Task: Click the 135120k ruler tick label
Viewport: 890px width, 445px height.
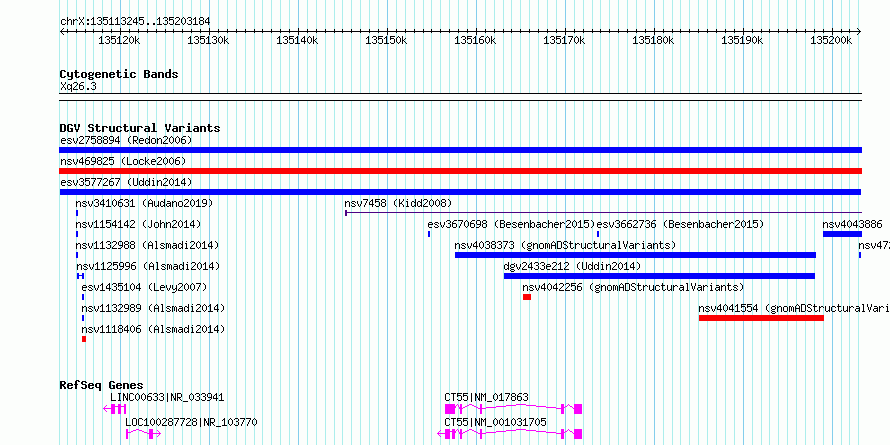Action: coord(119,41)
